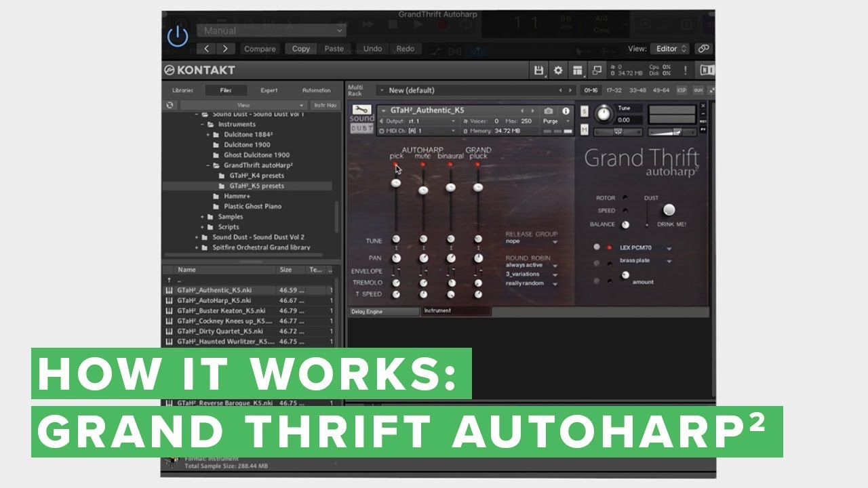Screen dimensions: 868x488
Task: Switch to the Libraries tab
Action: point(182,90)
